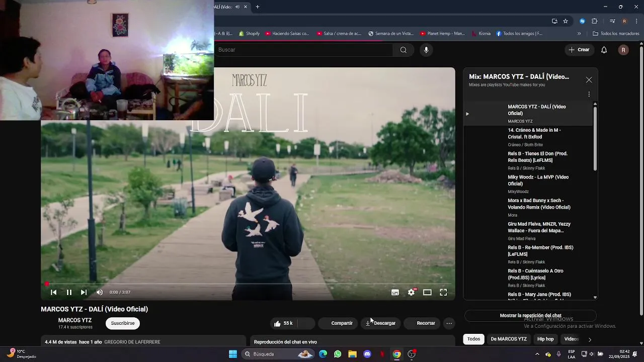The height and width of the screenshot is (362, 644).
Task: Enter fullscreen mode on the player
Action: [x=443, y=292]
